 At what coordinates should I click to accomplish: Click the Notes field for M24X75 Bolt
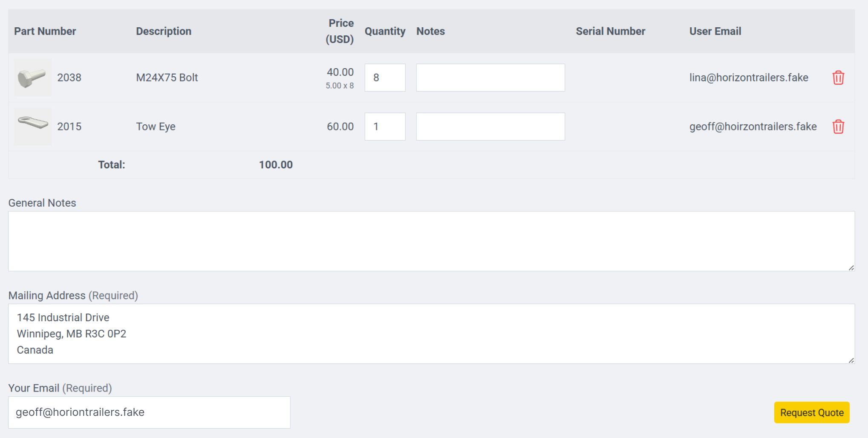490,78
